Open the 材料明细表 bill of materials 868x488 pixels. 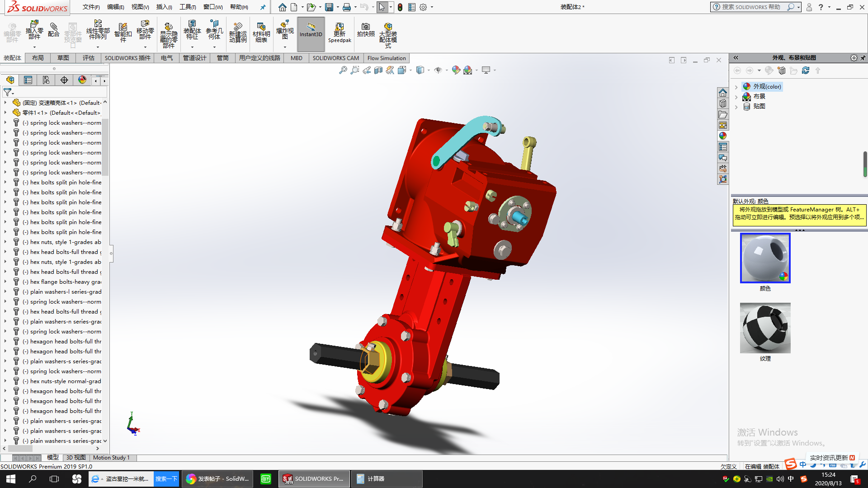[x=261, y=33]
